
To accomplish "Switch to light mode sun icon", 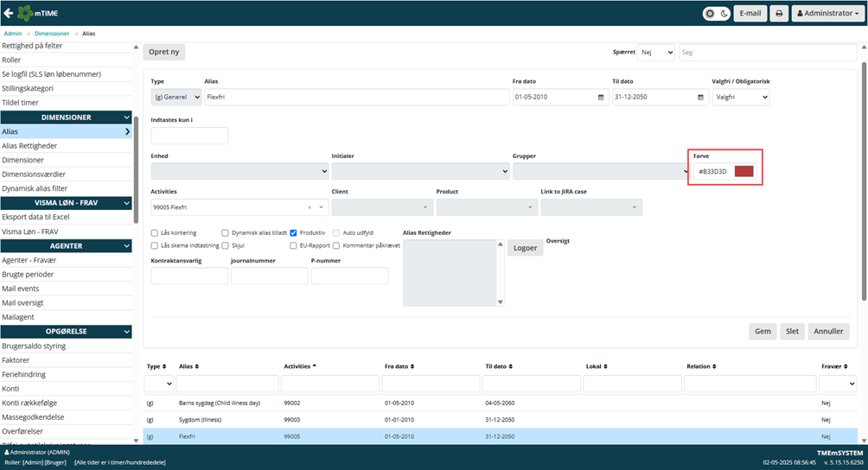I will (711, 14).
